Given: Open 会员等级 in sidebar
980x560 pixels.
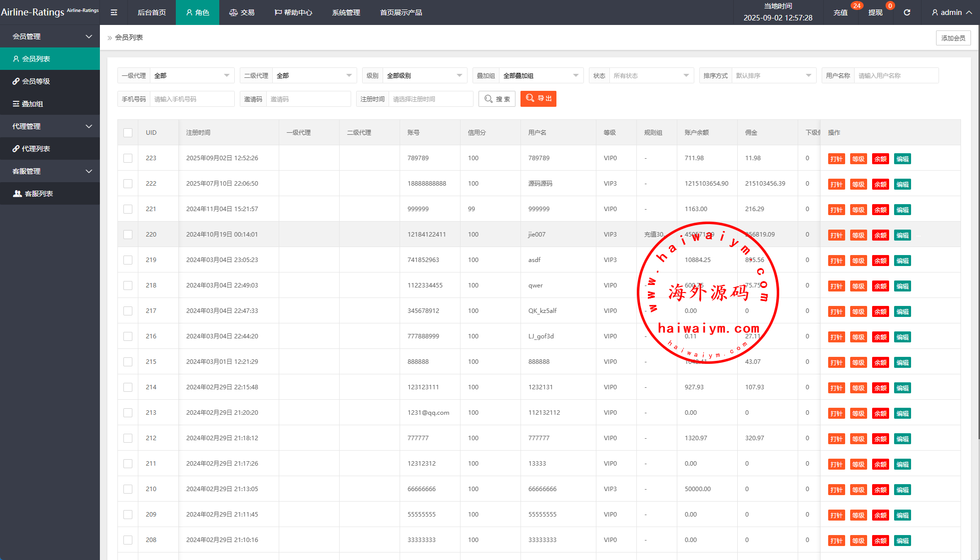Looking at the screenshot, I should (x=36, y=81).
